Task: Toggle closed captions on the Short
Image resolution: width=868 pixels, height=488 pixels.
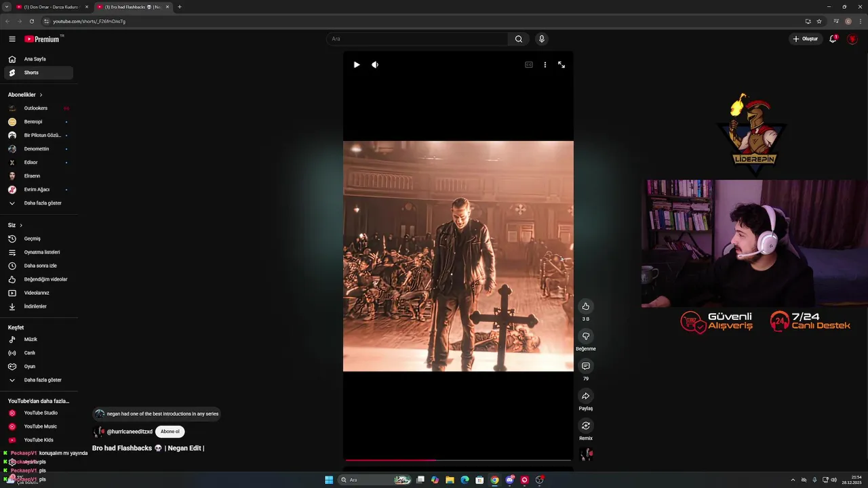Action: (x=529, y=65)
